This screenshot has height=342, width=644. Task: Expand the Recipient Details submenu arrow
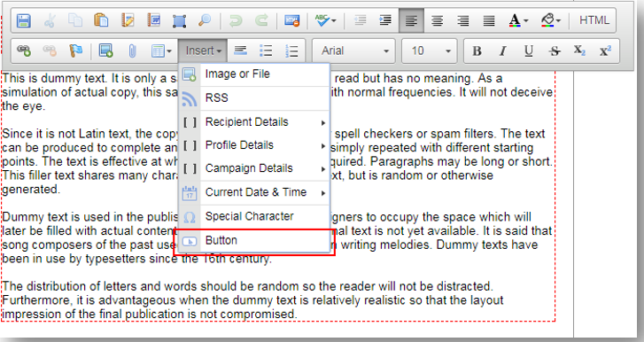point(323,123)
